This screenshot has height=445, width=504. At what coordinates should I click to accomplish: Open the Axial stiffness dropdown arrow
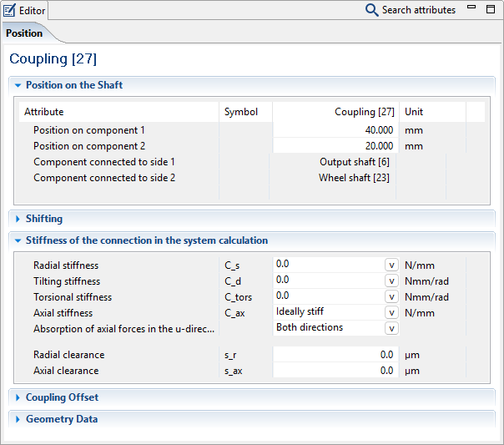(x=391, y=312)
